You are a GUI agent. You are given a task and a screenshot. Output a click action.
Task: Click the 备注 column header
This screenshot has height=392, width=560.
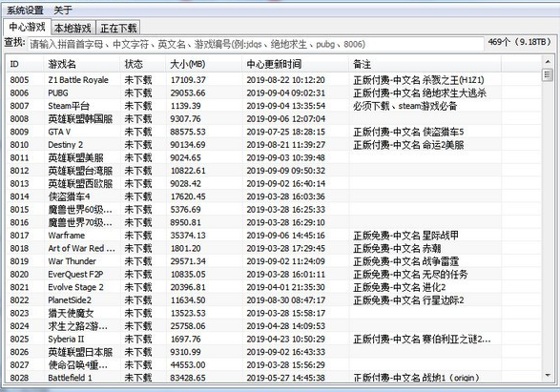point(425,64)
